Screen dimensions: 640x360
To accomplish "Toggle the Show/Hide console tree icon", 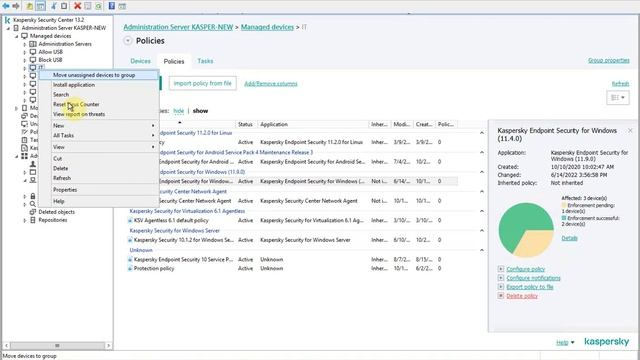I will pyautogui.click(x=40, y=6).
